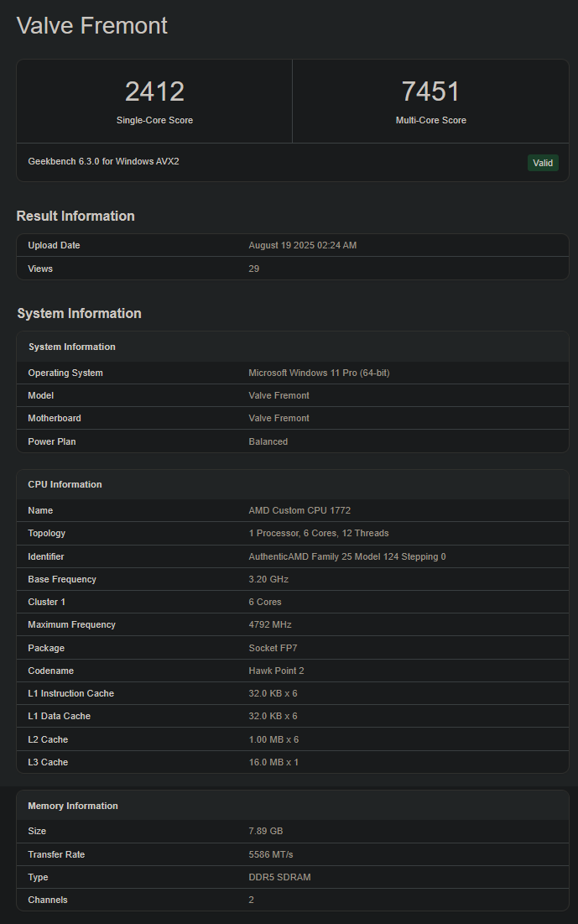Click the Operating System value Windows 11 Pro
This screenshot has width=578, height=924.
[x=319, y=373]
